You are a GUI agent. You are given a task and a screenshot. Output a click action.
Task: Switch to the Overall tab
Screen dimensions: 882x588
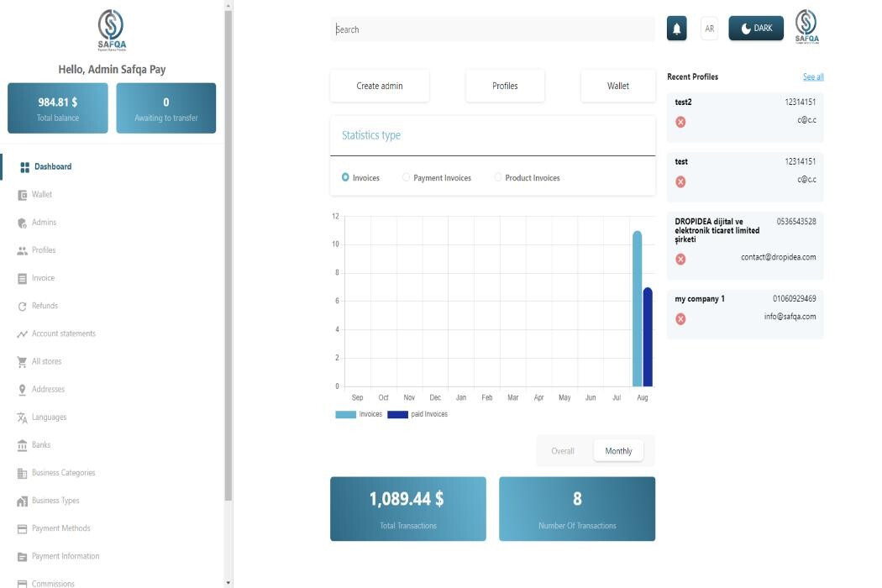tap(563, 451)
